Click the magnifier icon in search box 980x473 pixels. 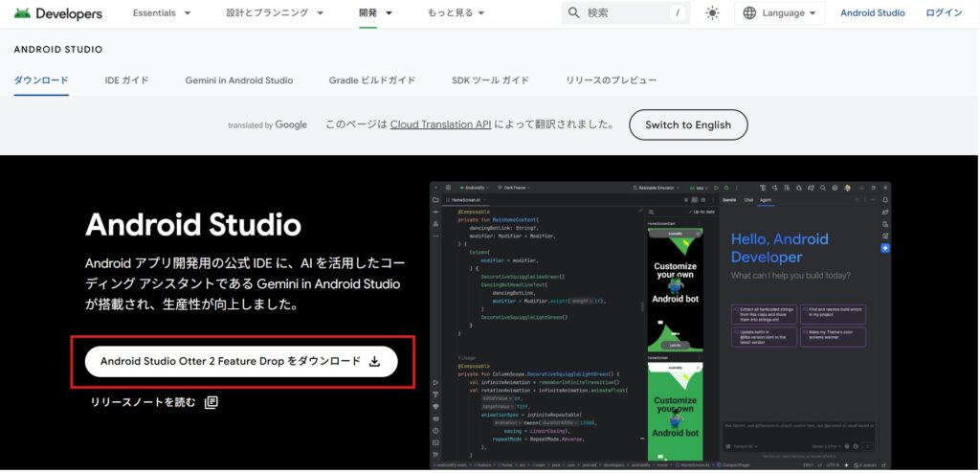574,12
